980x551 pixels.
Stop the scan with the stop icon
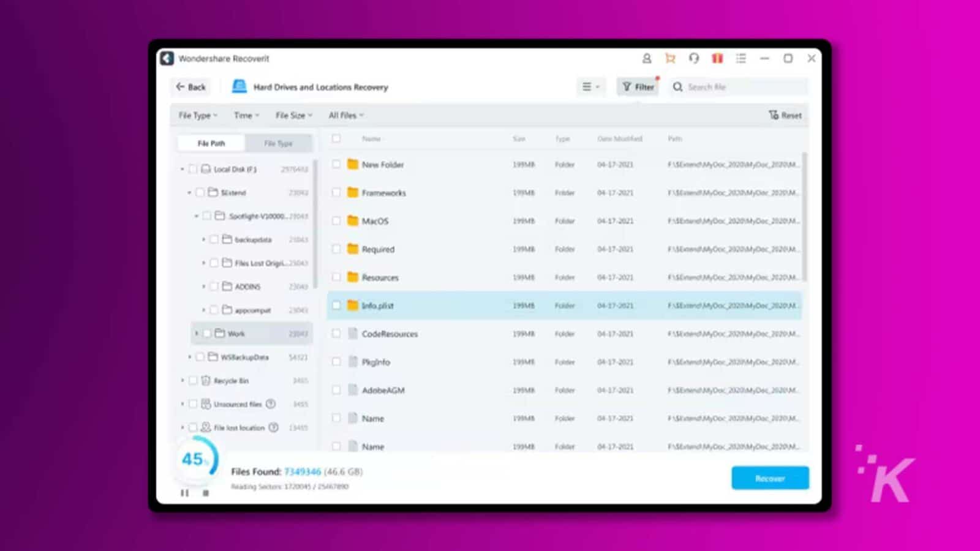click(x=206, y=493)
